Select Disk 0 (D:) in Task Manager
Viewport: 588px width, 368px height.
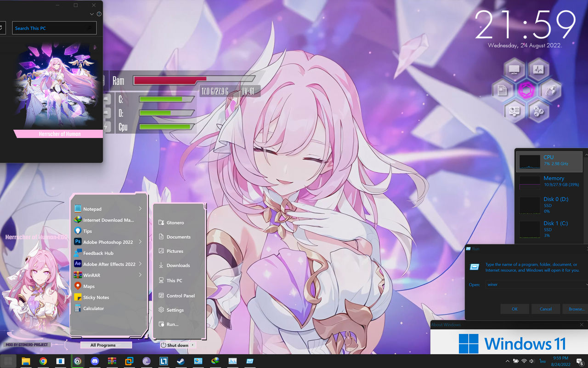coord(549,205)
